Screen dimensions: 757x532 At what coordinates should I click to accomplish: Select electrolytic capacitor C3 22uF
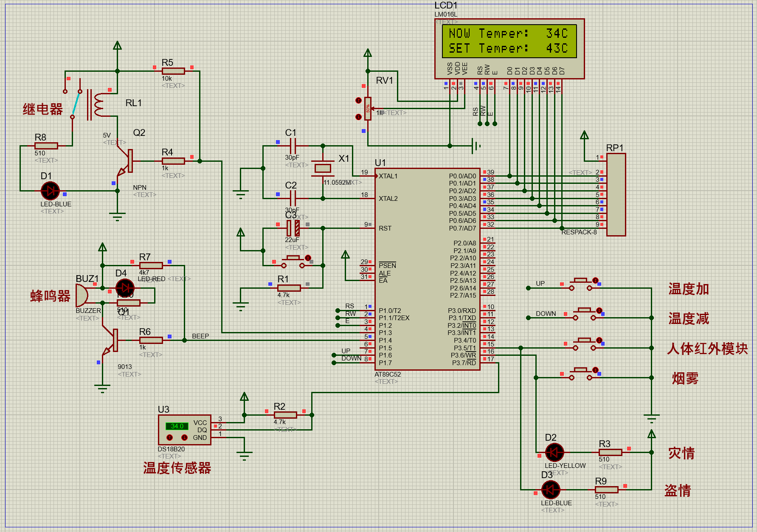[293, 228]
